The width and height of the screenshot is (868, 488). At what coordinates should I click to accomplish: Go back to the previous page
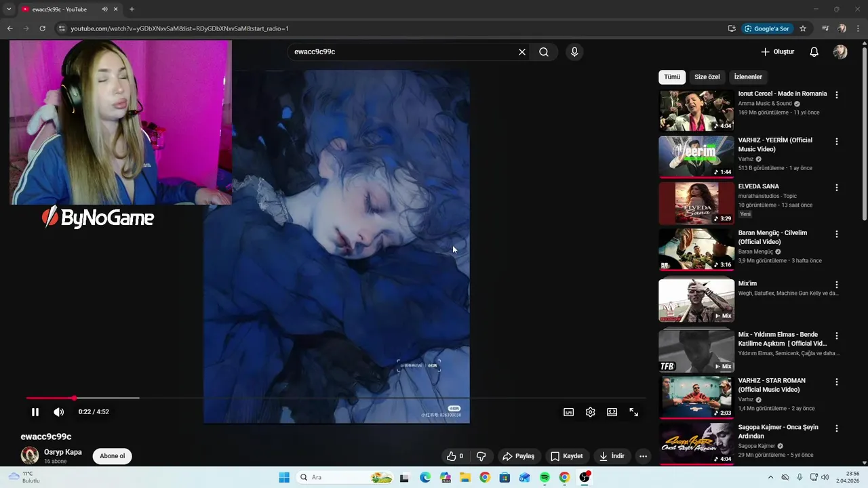[x=9, y=28]
